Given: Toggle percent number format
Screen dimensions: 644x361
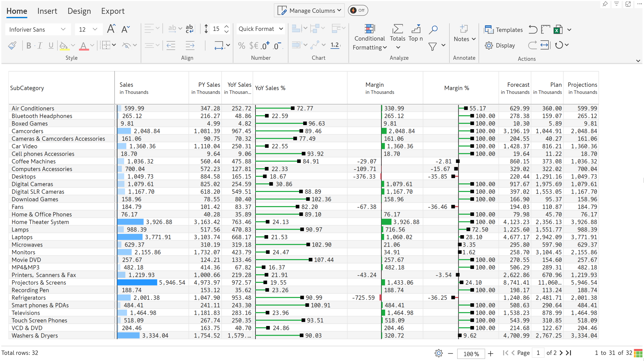Looking at the screenshot, I should click(241, 45).
